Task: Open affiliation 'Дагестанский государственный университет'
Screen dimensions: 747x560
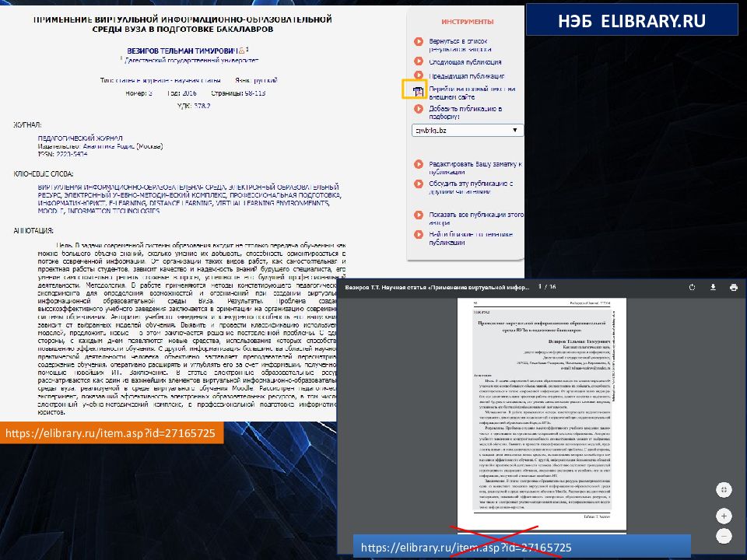Action: (x=191, y=61)
